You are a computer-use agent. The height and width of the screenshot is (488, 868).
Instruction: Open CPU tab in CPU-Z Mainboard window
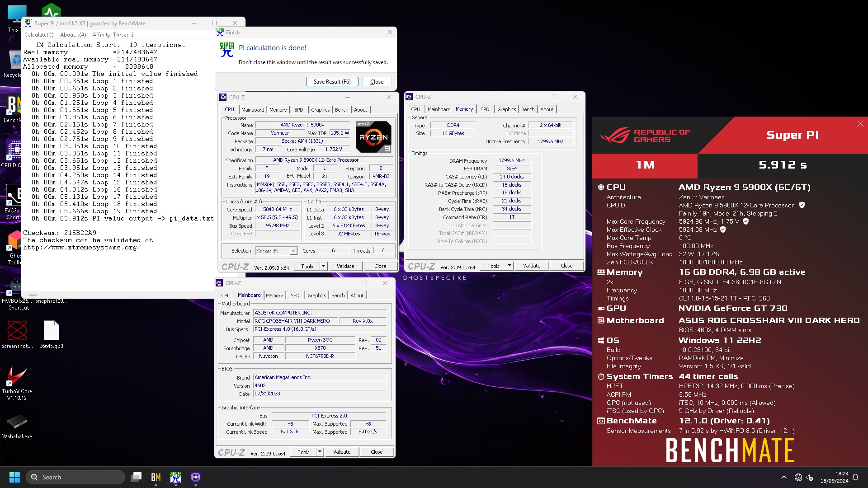click(x=226, y=296)
